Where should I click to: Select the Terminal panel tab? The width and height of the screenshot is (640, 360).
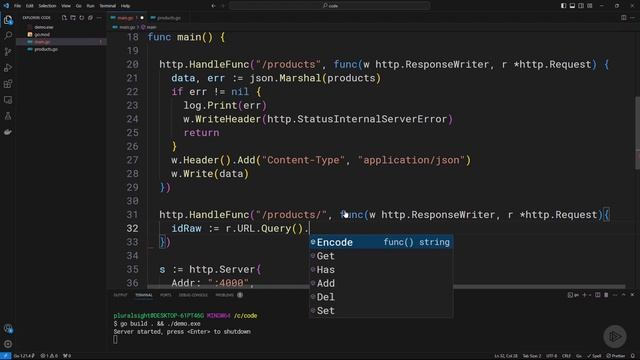[144, 295]
